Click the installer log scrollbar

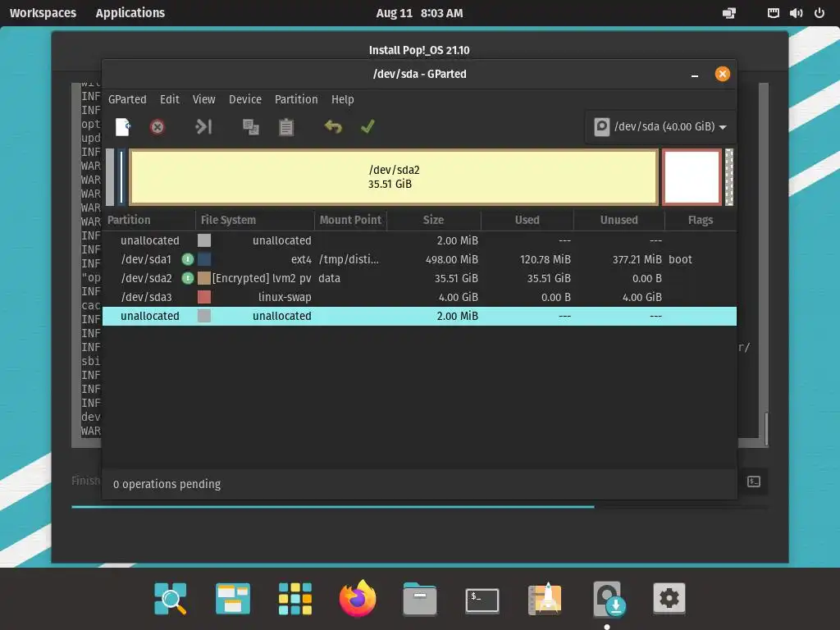click(x=766, y=428)
